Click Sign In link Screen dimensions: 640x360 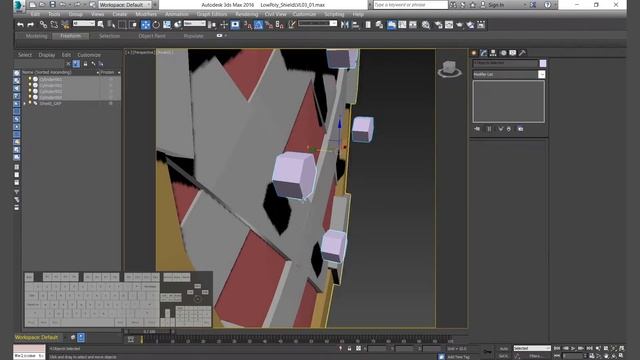[x=496, y=5]
